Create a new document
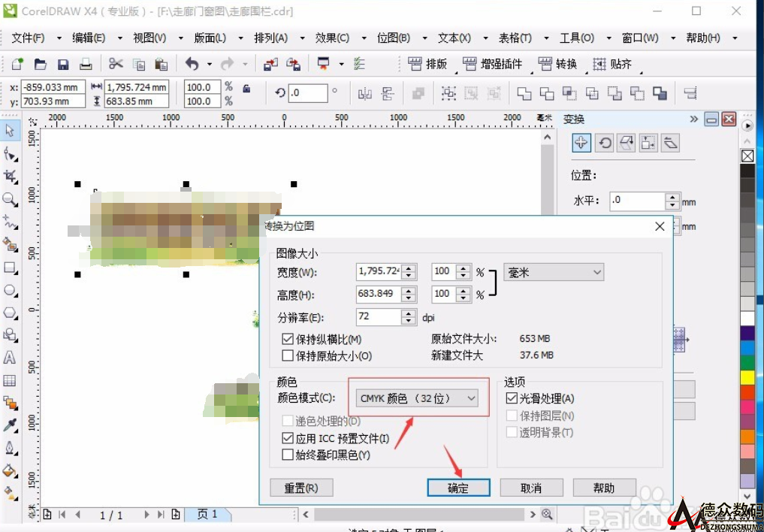764x532 pixels. pyautogui.click(x=17, y=64)
